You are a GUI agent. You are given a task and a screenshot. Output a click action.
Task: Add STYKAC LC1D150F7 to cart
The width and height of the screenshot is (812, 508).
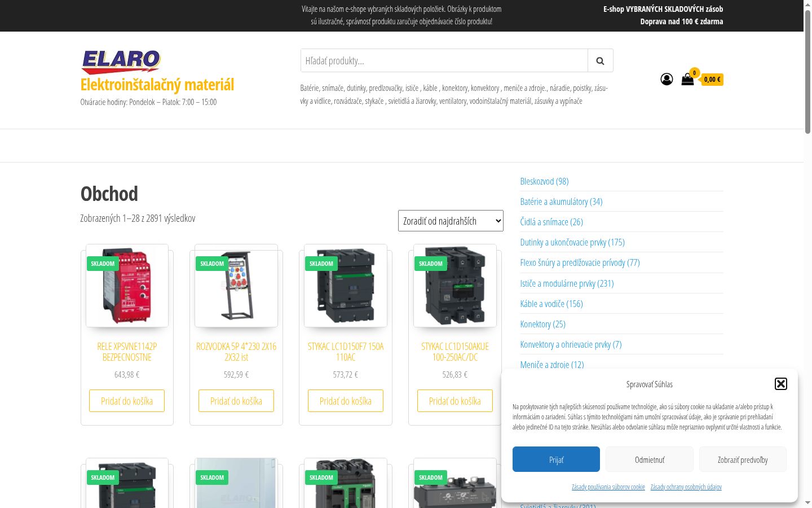pyautogui.click(x=346, y=401)
